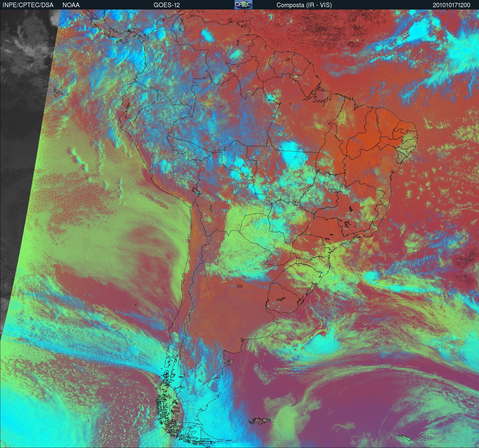Click the CPTEC logo in the header
Screen dimensions: 479x448
pyautogui.click(x=243, y=5)
